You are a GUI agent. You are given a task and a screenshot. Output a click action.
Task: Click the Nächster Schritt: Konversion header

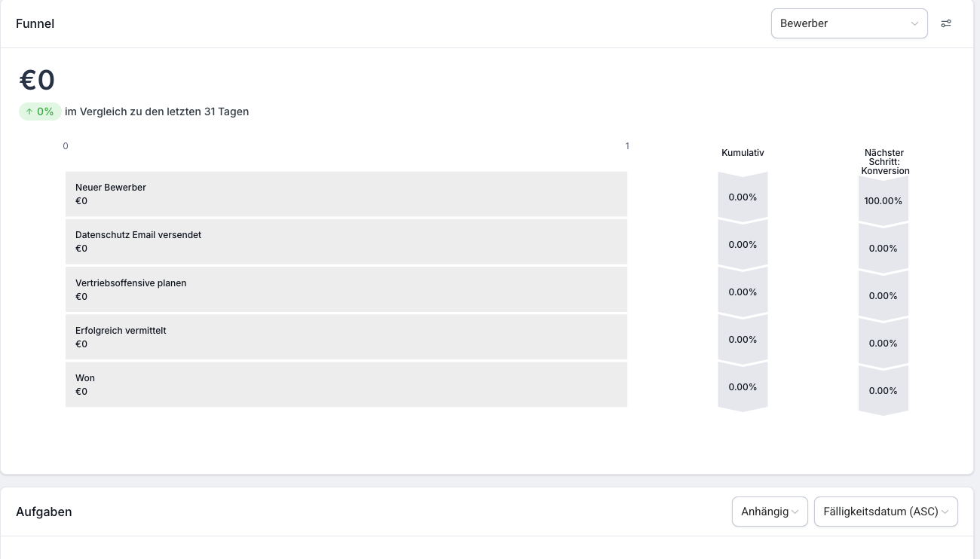coord(885,162)
